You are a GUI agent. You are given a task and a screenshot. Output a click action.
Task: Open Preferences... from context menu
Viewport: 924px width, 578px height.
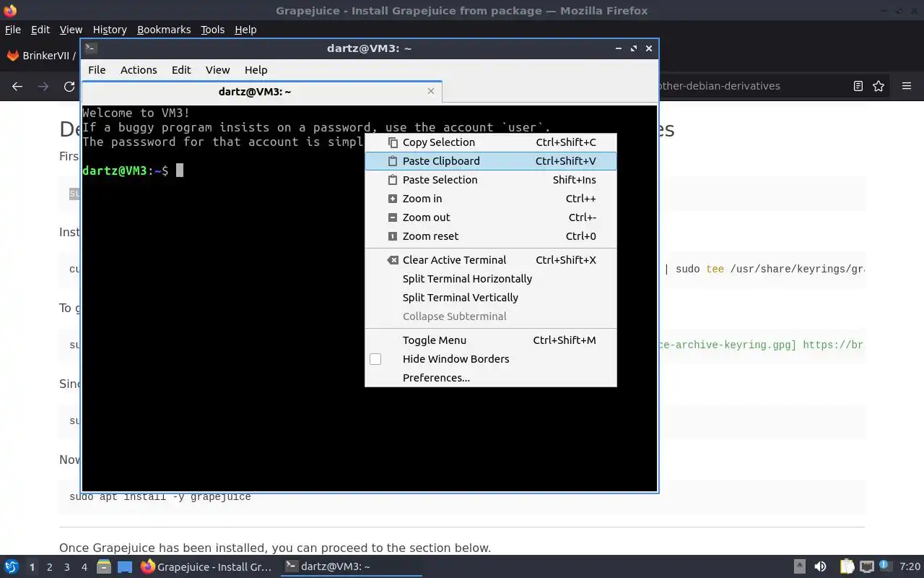(491, 378)
